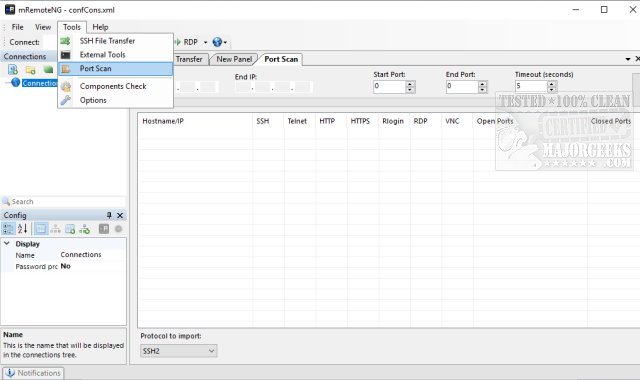
Task: Click the Components Check gear icon
Action: [66, 87]
